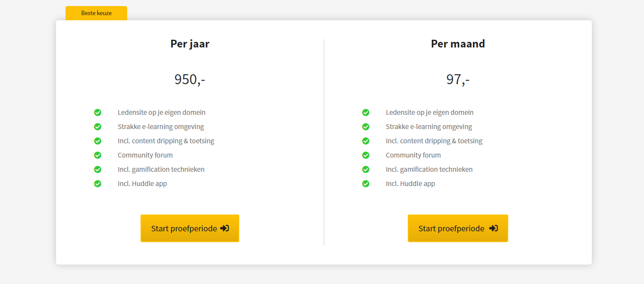This screenshot has width=644, height=284.
Task: Click checkmark beside yearly Community forum
Action: (x=97, y=155)
